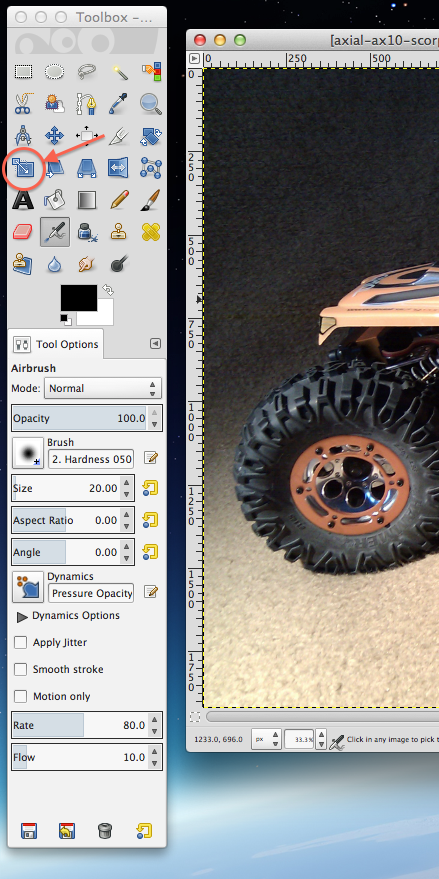Select the Zoom magnifier tool
439x879 pixels.
151,103
